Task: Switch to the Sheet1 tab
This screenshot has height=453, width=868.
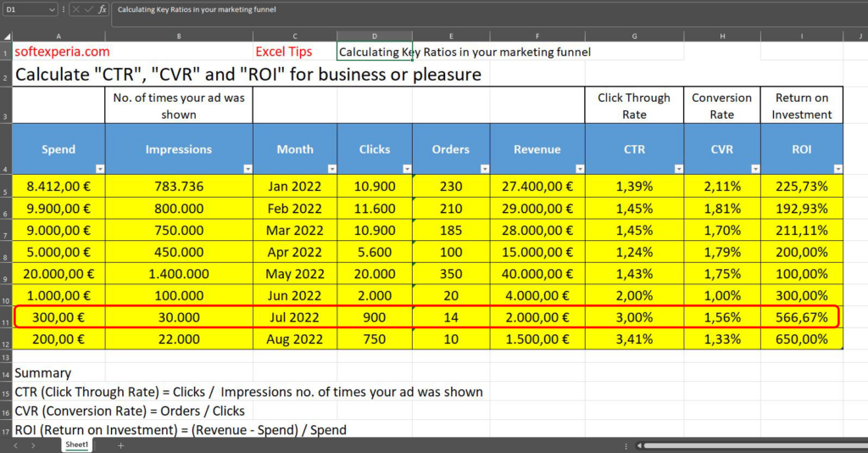Action: coord(77,445)
